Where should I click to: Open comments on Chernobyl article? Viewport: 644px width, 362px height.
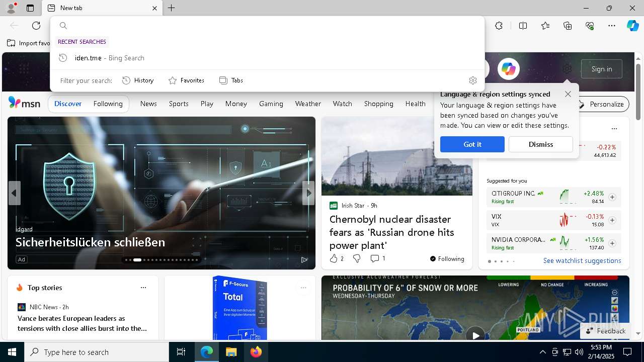click(378, 258)
